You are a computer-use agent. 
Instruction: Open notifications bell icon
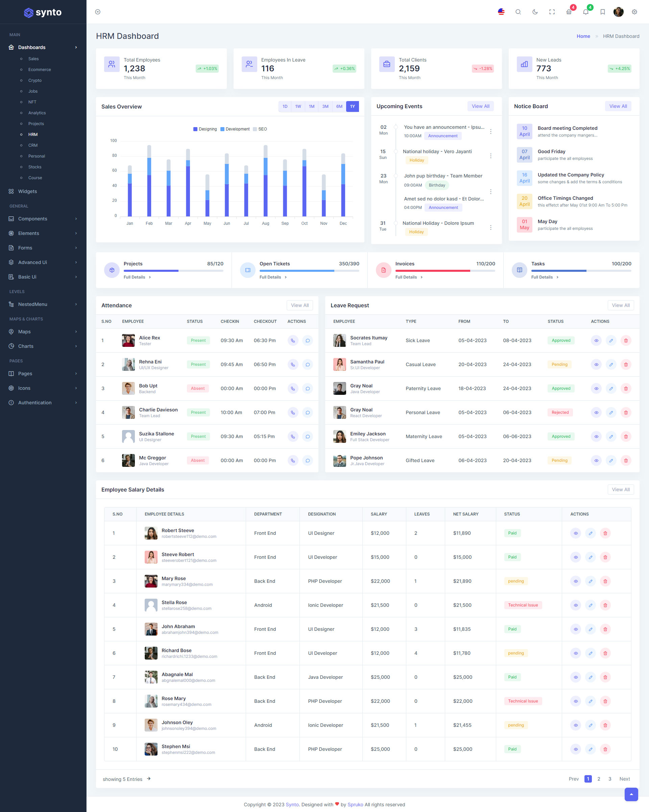click(x=586, y=12)
